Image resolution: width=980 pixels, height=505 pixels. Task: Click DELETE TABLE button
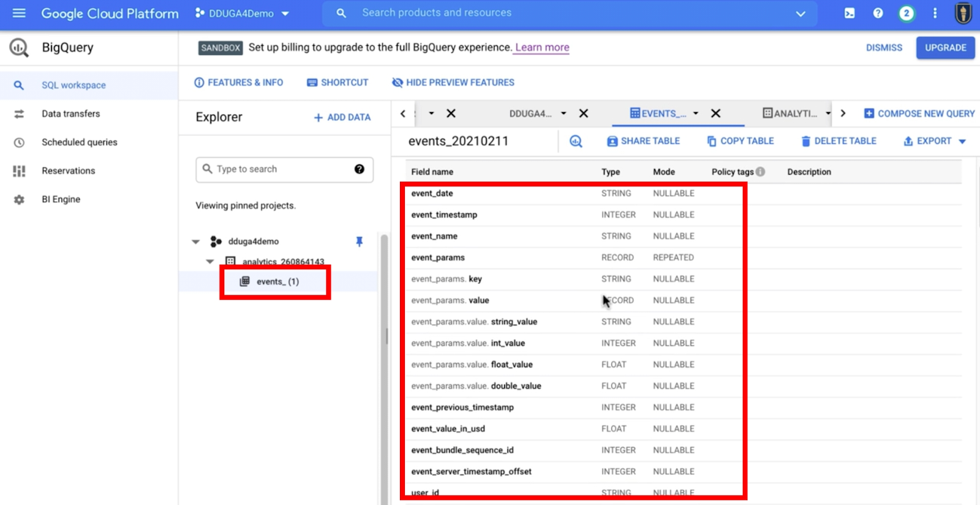coord(839,141)
